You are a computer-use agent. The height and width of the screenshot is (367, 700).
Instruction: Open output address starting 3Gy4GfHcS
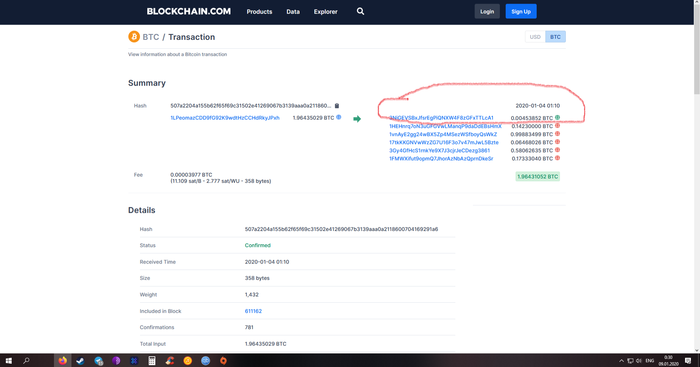point(439,150)
